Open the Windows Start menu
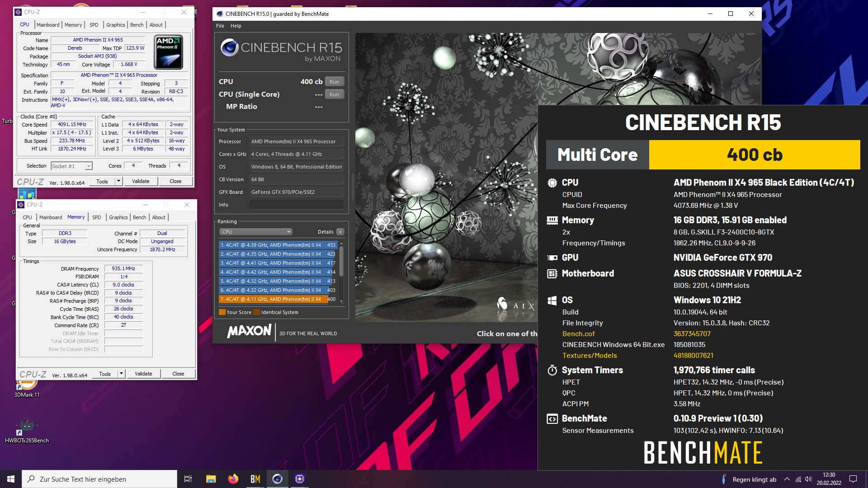868x488 pixels. [11, 479]
